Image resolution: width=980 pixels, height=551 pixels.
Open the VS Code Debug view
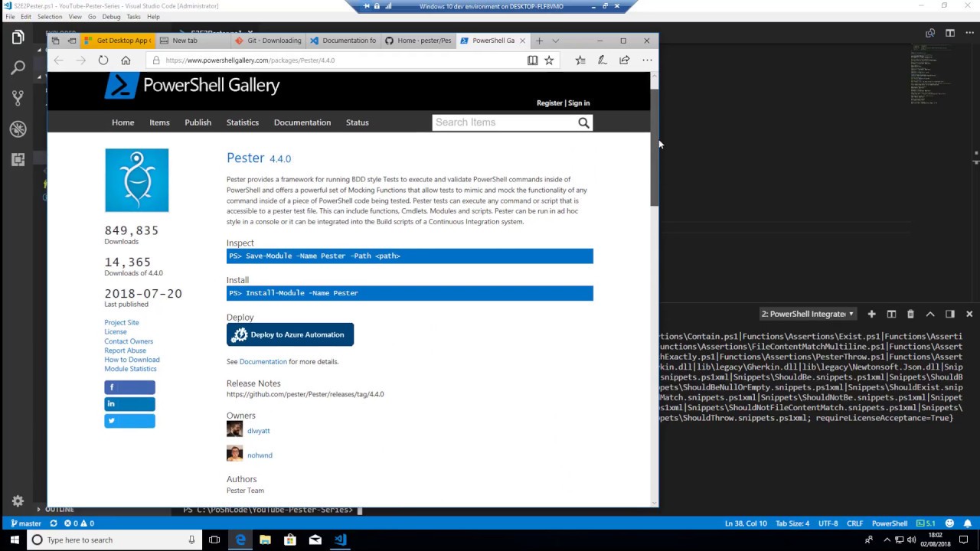(x=18, y=129)
